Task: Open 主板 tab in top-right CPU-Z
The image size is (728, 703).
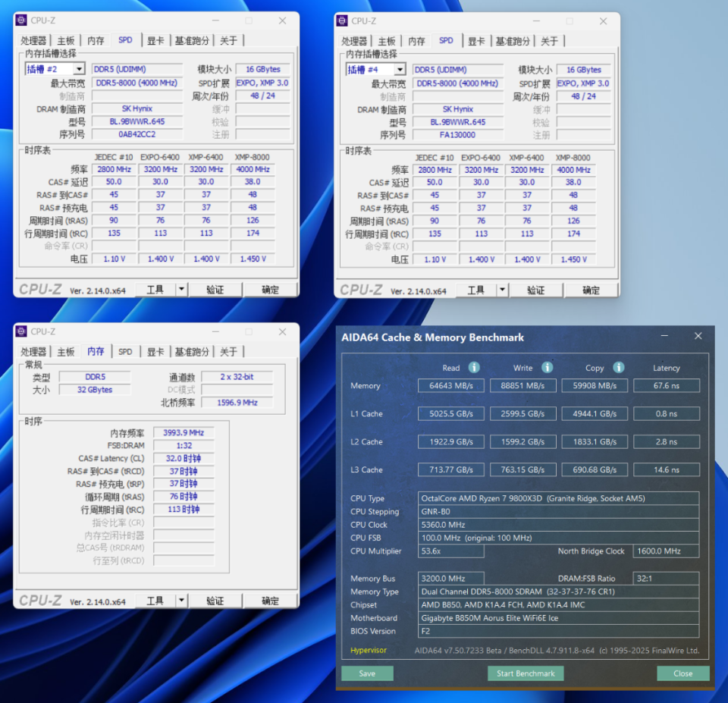Action: (x=386, y=41)
